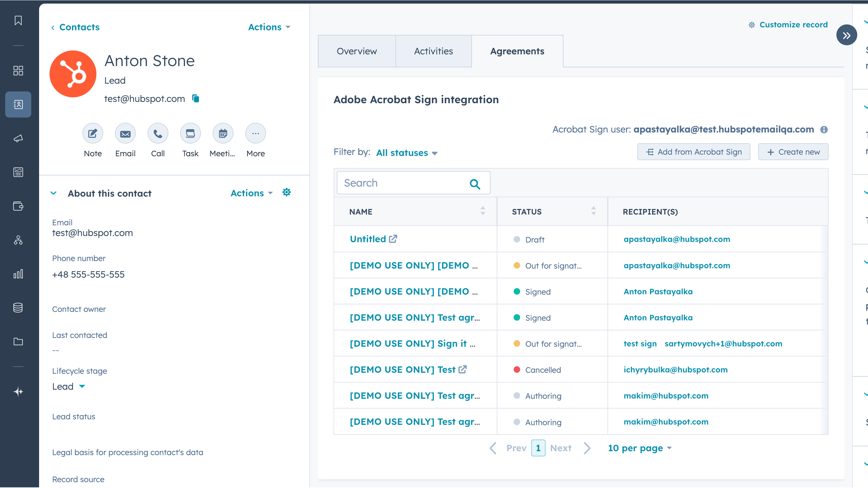This screenshot has height=488, width=868.
Task: Open the Commerce wallet icon
Action: point(18,206)
